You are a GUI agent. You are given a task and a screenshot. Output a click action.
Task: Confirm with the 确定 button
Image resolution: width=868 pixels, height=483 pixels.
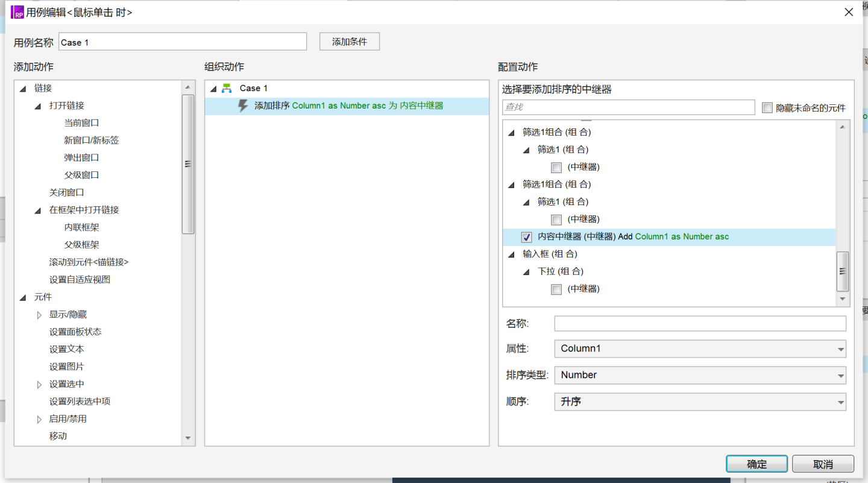[x=756, y=464]
